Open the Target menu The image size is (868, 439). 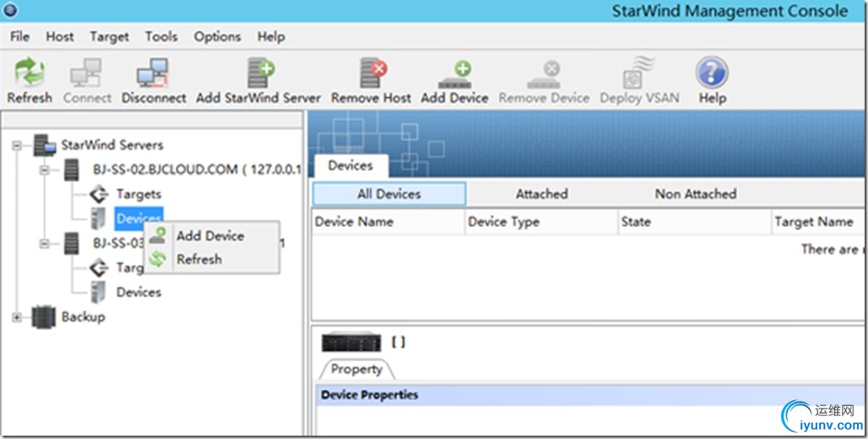click(x=110, y=37)
